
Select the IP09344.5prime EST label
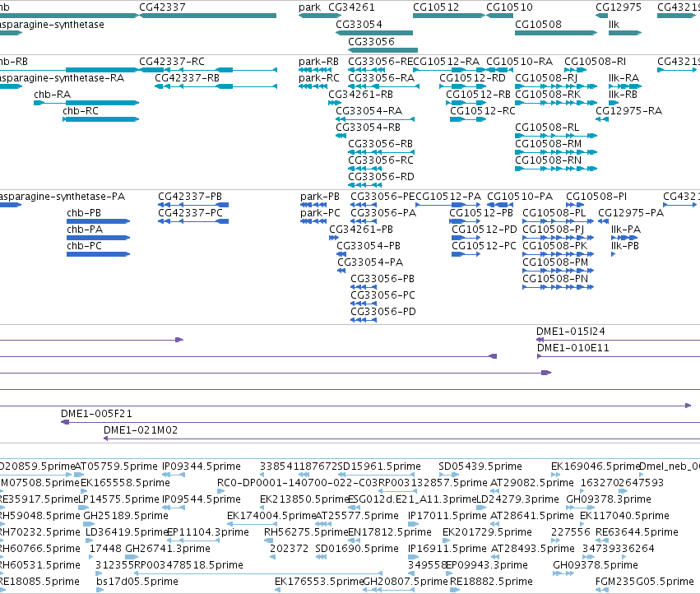click(x=202, y=466)
